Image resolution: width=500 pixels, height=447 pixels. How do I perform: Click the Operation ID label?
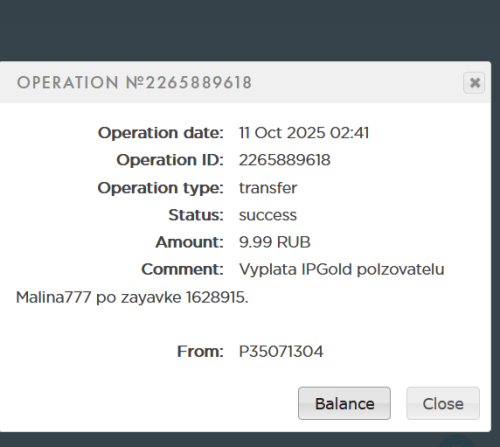(170, 160)
